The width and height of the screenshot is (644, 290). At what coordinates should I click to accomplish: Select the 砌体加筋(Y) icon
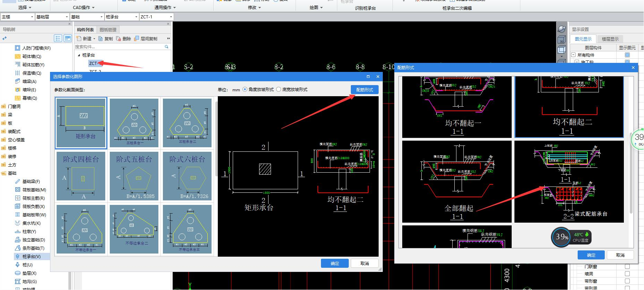pos(18,65)
